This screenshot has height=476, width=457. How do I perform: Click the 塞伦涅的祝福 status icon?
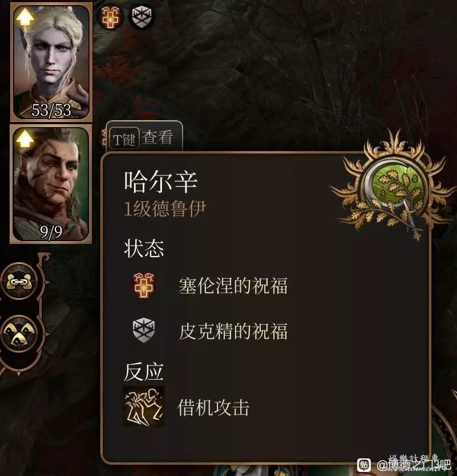144,286
